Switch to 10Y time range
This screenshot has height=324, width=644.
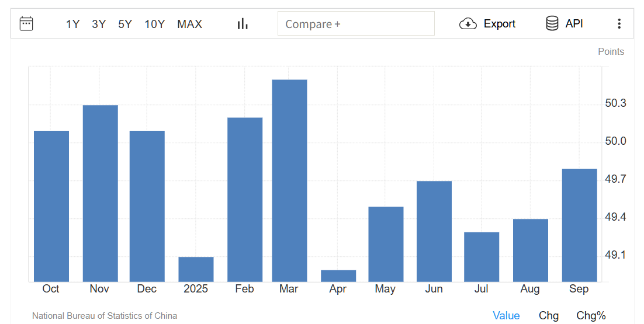click(155, 24)
